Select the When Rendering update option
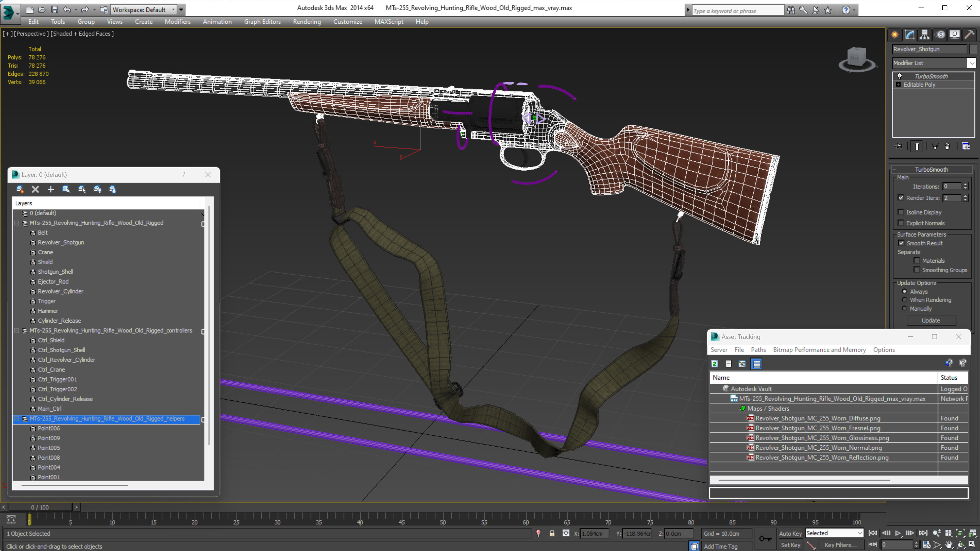The image size is (980, 551). [904, 300]
